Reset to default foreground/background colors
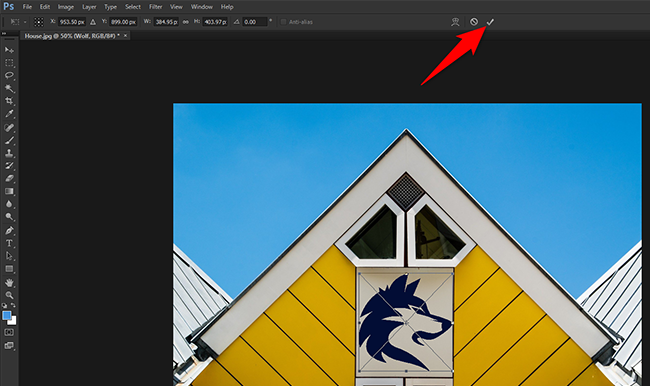The width and height of the screenshot is (650, 386). 5,306
